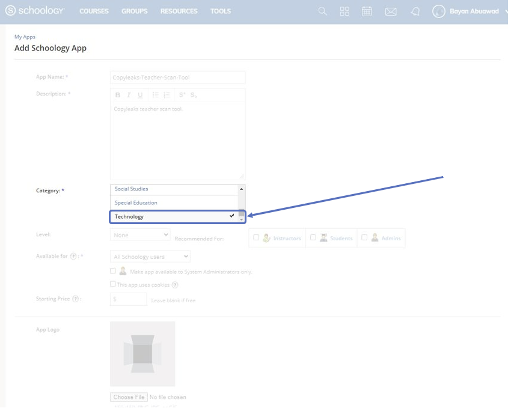Open the search magnifier icon
514x420 pixels.
click(322, 11)
